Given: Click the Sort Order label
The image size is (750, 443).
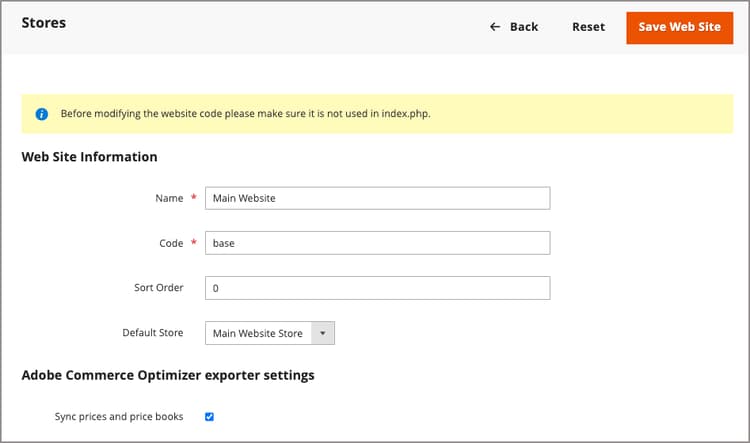Looking at the screenshot, I should coord(159,288).
